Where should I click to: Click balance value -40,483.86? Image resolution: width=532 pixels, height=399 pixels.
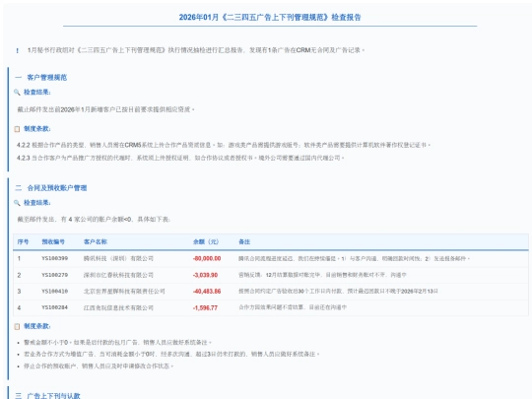click(207, 291)
